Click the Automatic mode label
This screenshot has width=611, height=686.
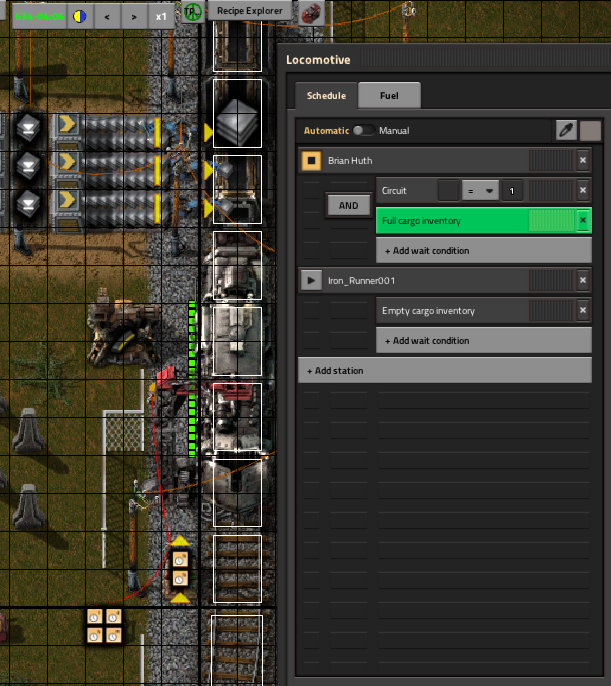326,130
